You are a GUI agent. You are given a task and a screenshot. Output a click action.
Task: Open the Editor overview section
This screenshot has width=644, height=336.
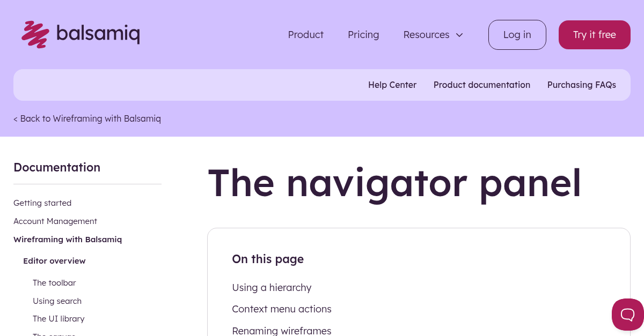54,260
